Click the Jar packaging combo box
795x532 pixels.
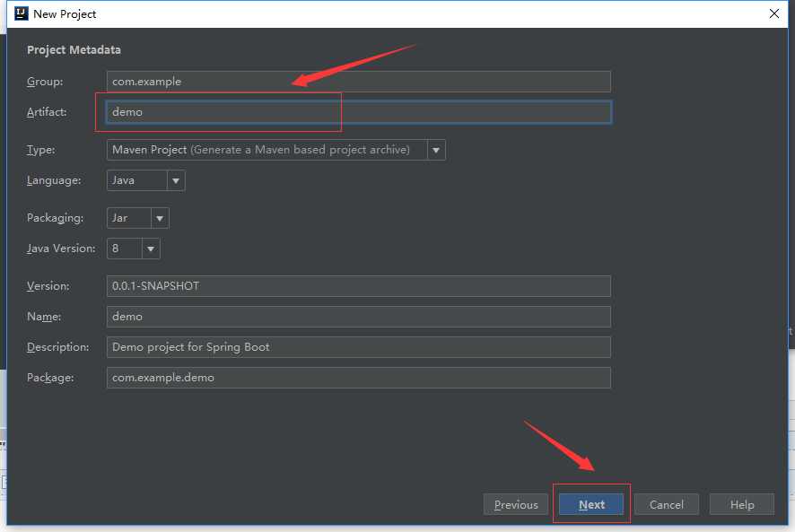pos(138,218)
